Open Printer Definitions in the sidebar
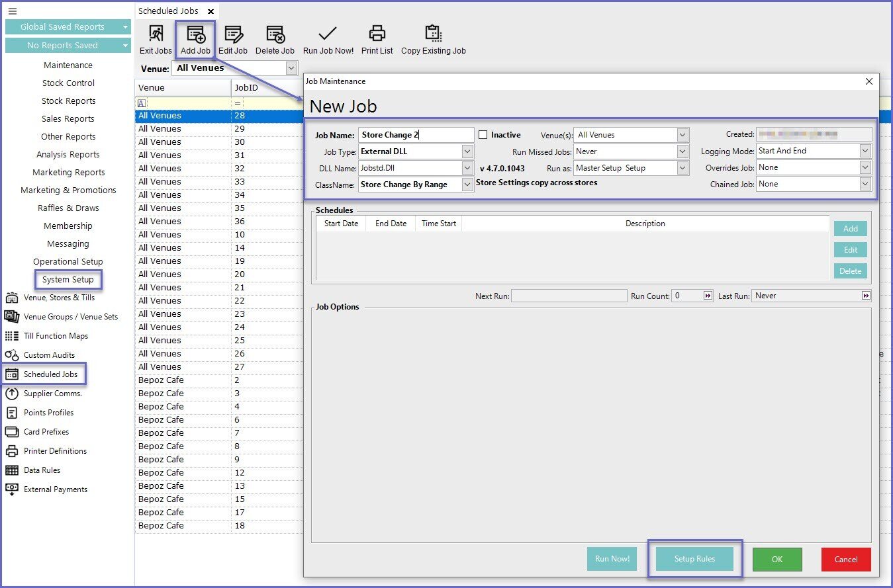The width and height of the screenshot is (893, 588). click(55, 451)
